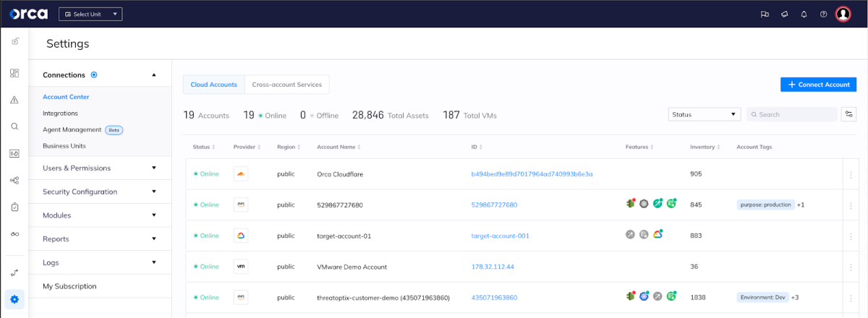Open the Status filter dropdown
Image resolution: width=868 pixels, height=318 pixels.
click(705, 114)
